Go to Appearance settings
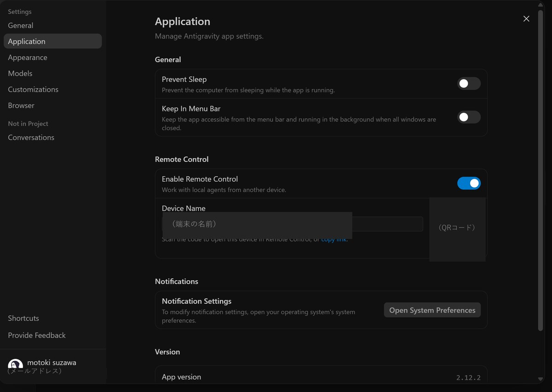The width and height of the screenshot is (552, 392). tap(52, 58)
